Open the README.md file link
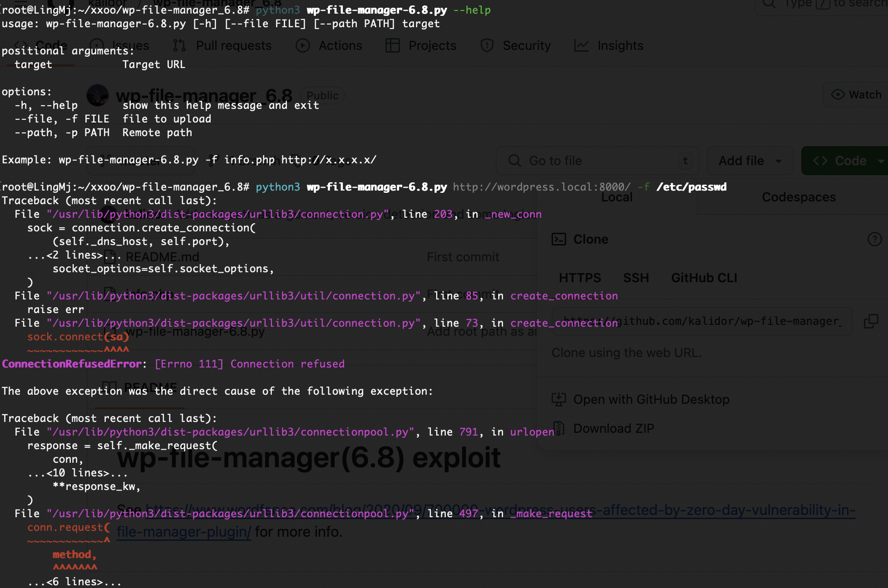This screenshot has width=888, height=588. click(163, 257)
